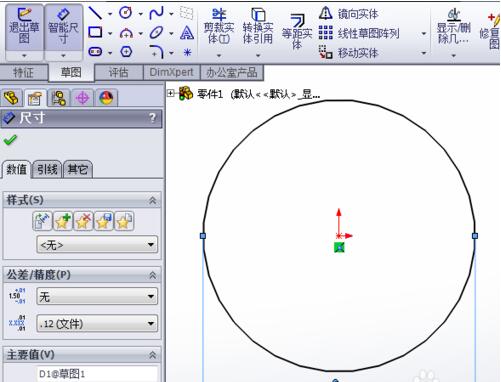
Task: Open the precision .12 (文件) dropdown
Action: 97,323
